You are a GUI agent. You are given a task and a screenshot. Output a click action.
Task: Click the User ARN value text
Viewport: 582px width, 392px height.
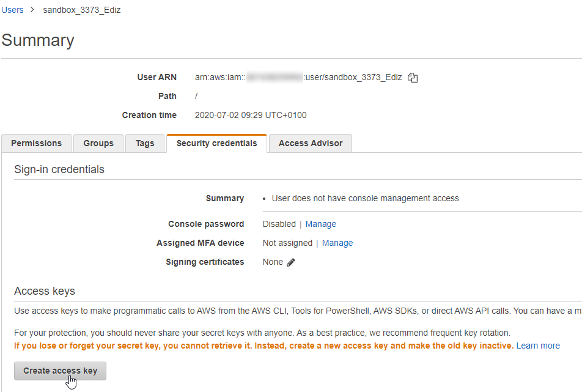point(298,77)
